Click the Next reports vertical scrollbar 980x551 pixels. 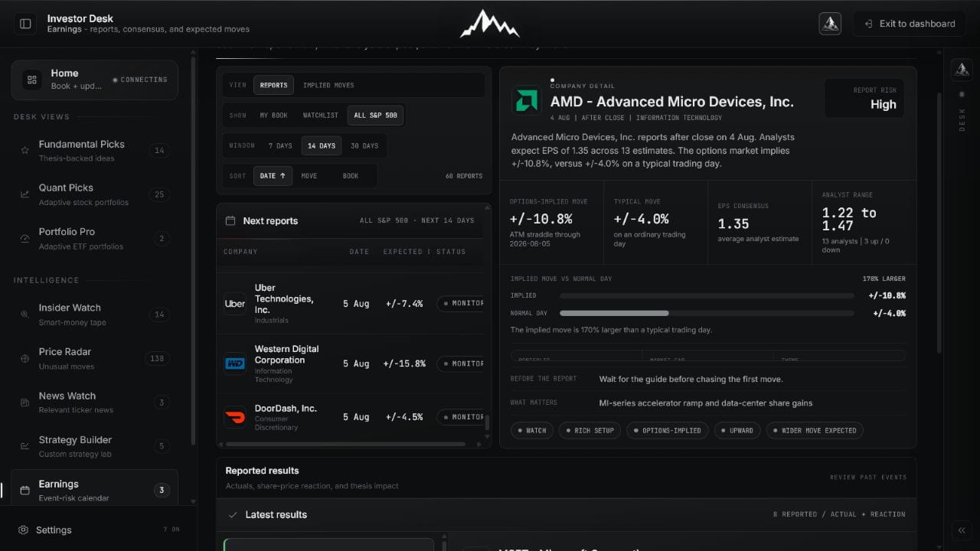point(487,422)
